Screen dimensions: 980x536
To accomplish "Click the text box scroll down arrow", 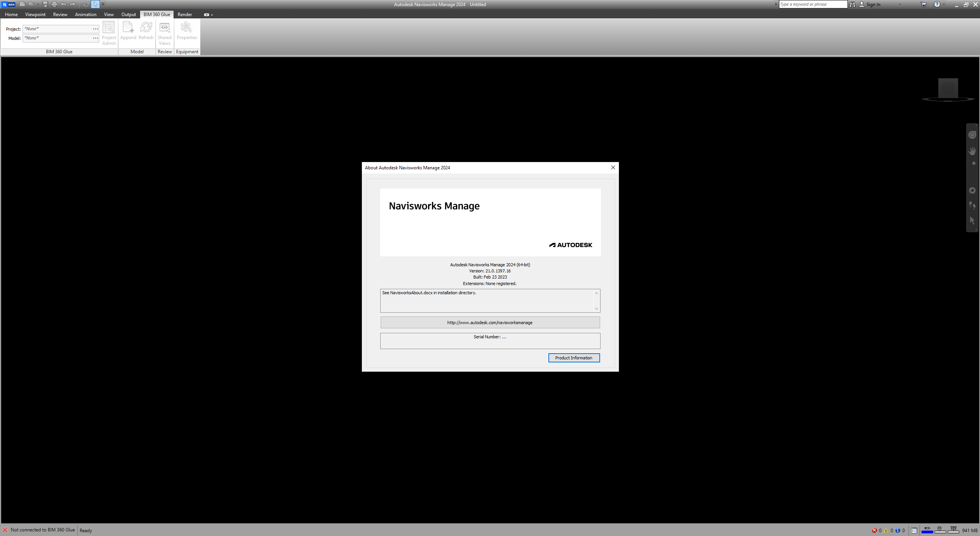I will (596, 308).
